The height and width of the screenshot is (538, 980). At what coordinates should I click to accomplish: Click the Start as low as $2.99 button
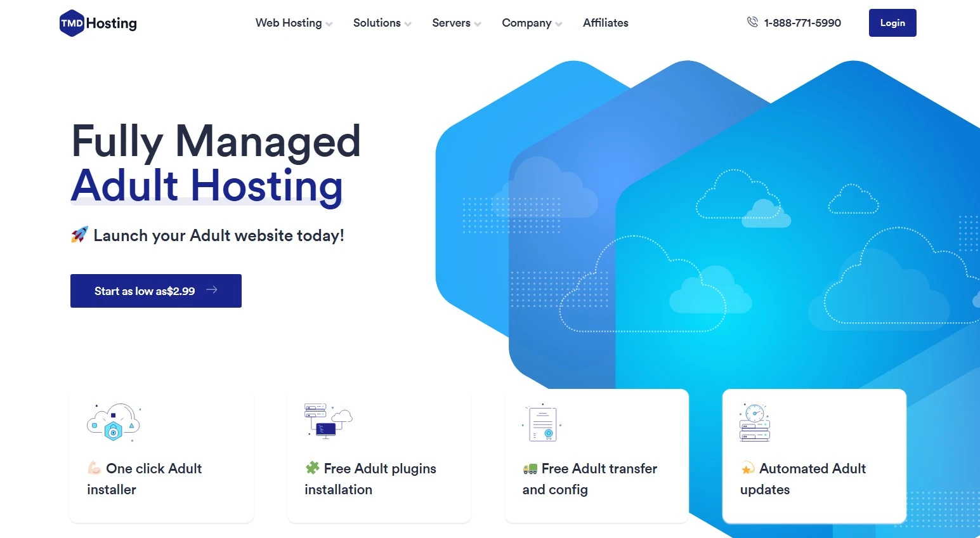[155, 291]
